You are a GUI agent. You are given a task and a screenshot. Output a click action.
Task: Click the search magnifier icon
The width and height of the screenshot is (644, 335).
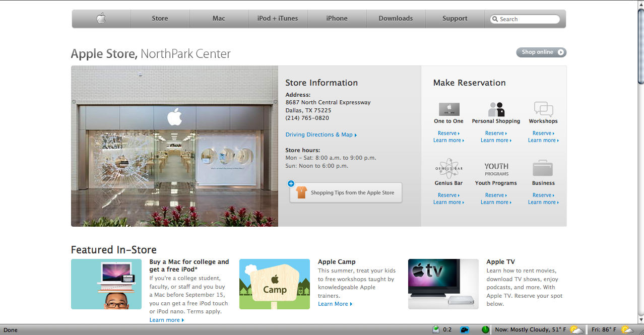tap(495, 19)
